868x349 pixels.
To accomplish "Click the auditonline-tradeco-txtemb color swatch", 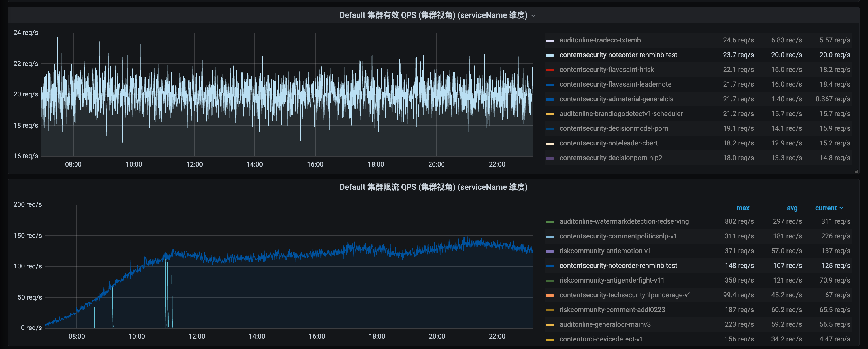I will click(x=550, y=40).
